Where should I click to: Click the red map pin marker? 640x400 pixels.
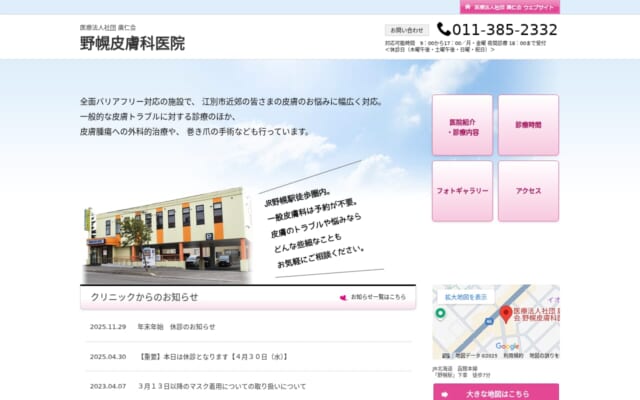click(506, 314)
